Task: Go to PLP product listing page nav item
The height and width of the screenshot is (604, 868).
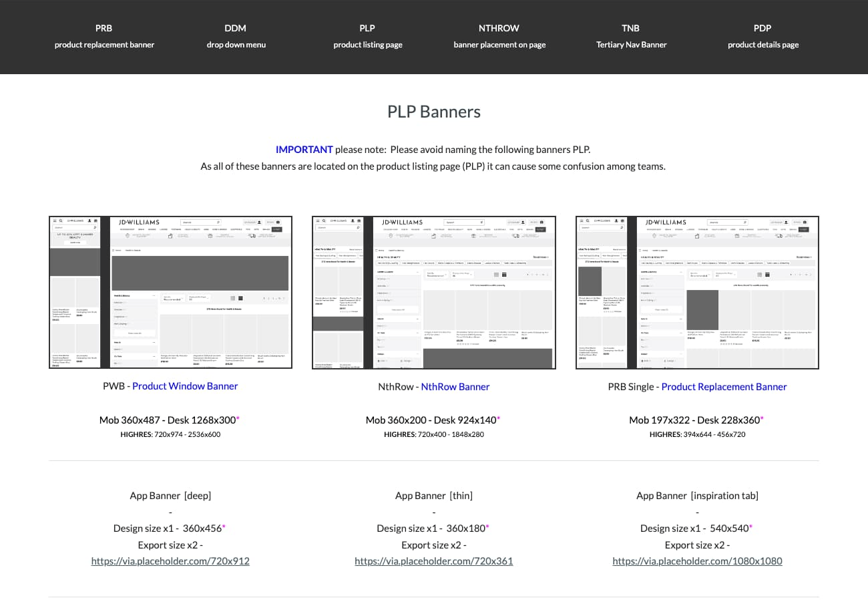Action: point(367,37)
